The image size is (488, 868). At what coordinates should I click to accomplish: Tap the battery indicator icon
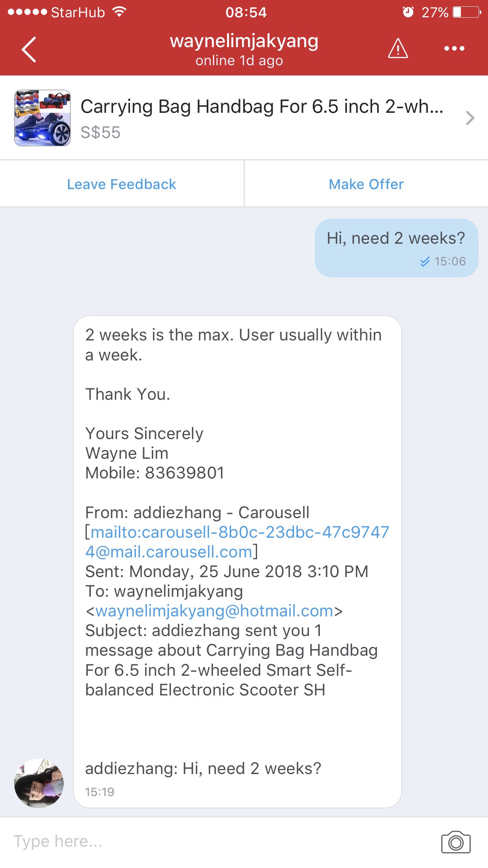[x=466, y=12]
